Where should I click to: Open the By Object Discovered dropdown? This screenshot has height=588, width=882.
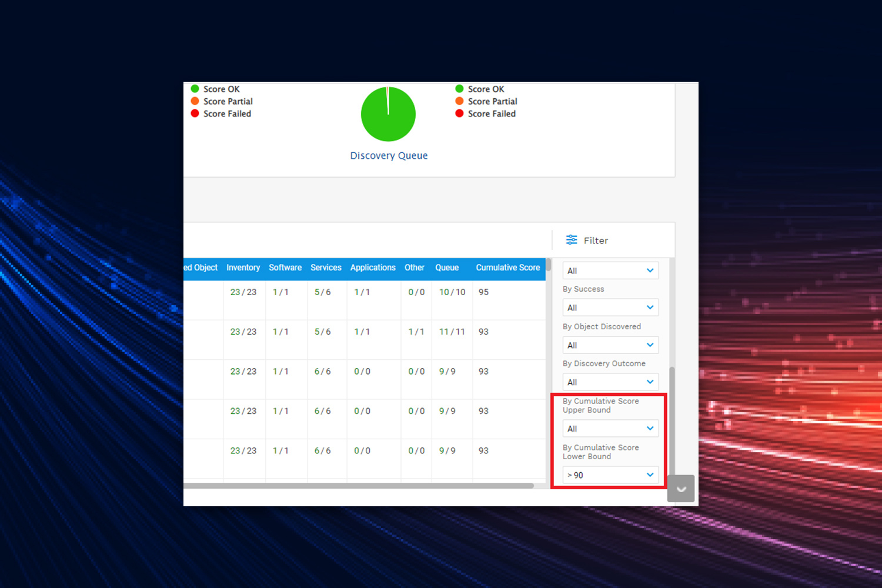point(610,345)
